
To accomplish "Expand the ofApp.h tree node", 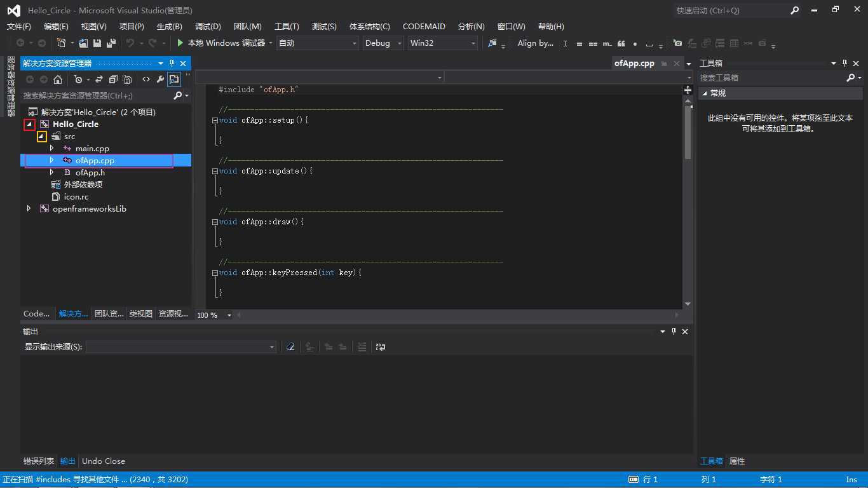I will pyautogui.click(x=52, y=172).
